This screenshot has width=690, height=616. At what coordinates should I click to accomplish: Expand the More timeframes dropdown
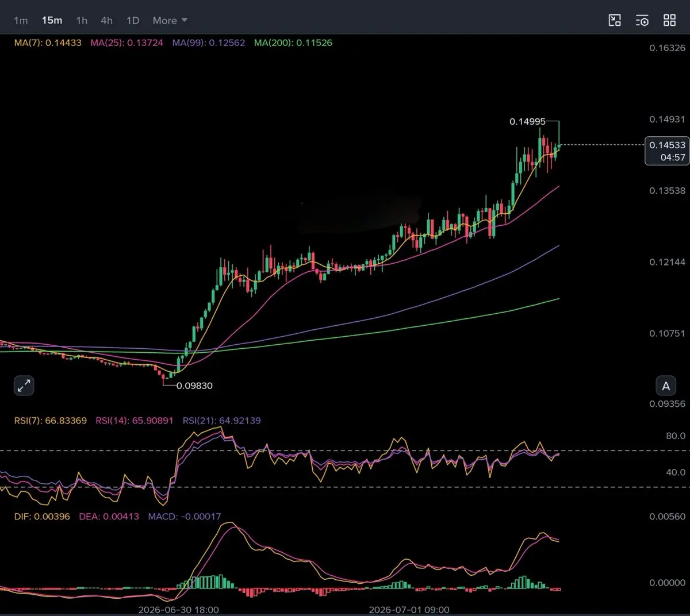click(x=170, y=21)
